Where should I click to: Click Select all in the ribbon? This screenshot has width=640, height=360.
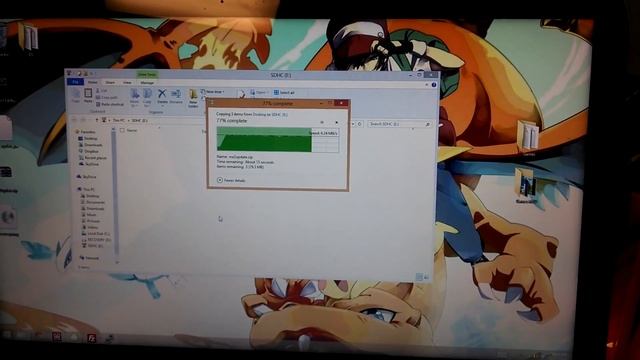[284, 93]
